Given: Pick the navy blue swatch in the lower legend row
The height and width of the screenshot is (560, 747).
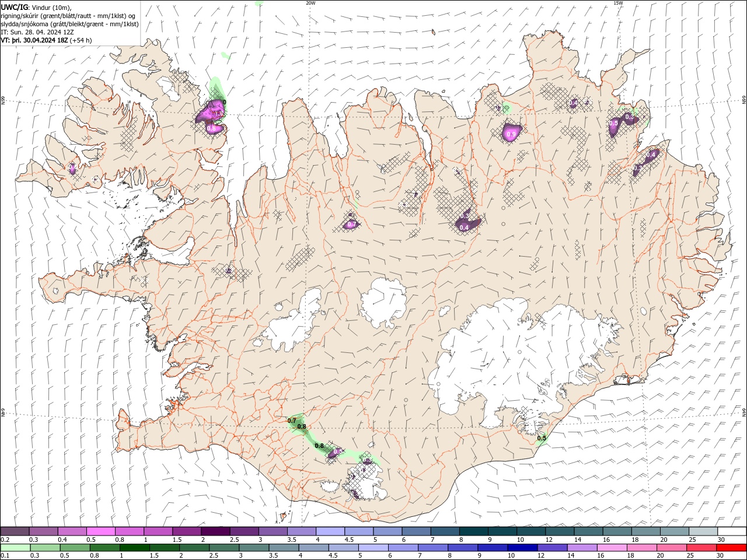Looking at the screenshot, I should [x=522, y=548].
